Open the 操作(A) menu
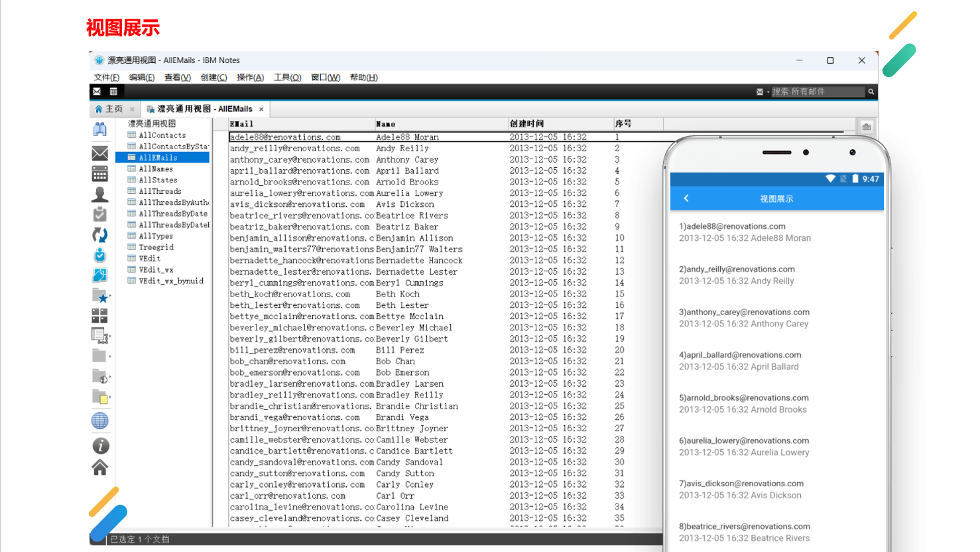The image size is (980, 552). (250, 78)
